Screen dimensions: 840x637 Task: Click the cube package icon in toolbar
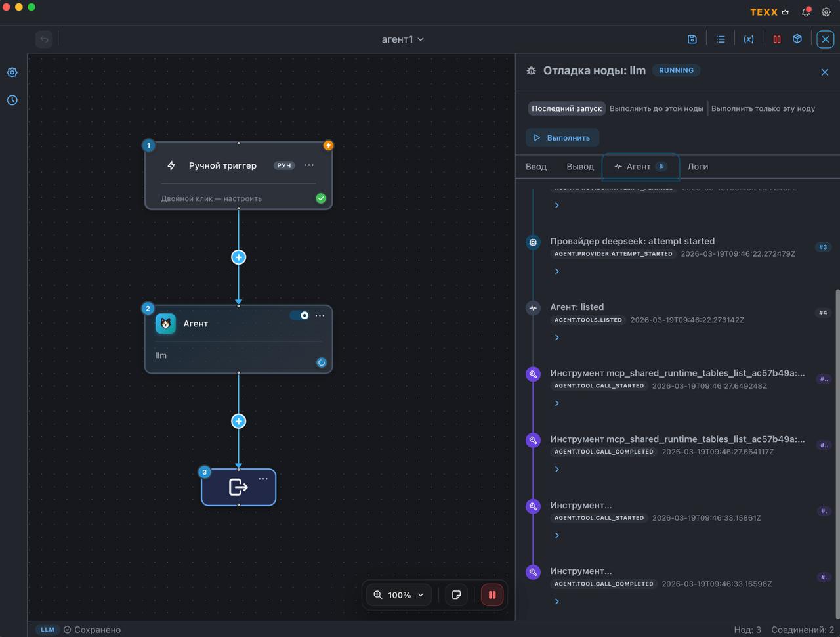click(x=797, y=39)
